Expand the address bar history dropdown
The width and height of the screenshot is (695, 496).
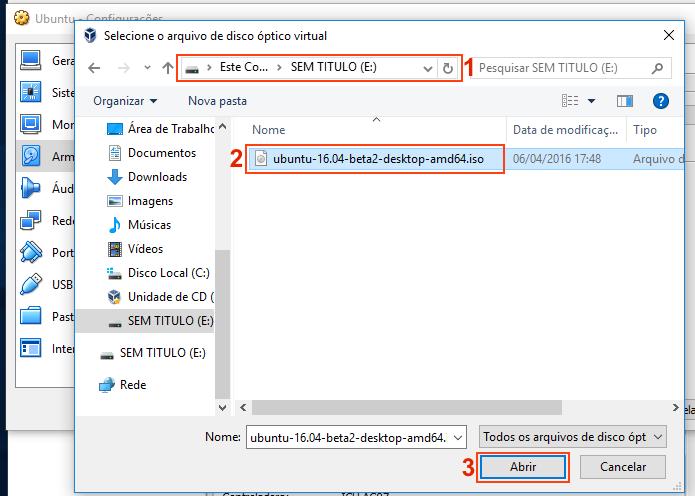pyautogui.click(x=427, y=69)
